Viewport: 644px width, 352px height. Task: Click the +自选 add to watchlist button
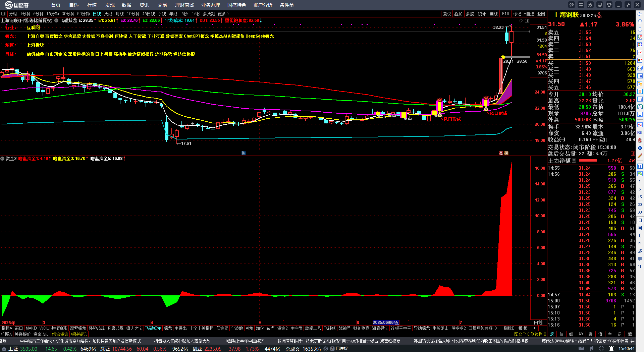pos(529,14)
